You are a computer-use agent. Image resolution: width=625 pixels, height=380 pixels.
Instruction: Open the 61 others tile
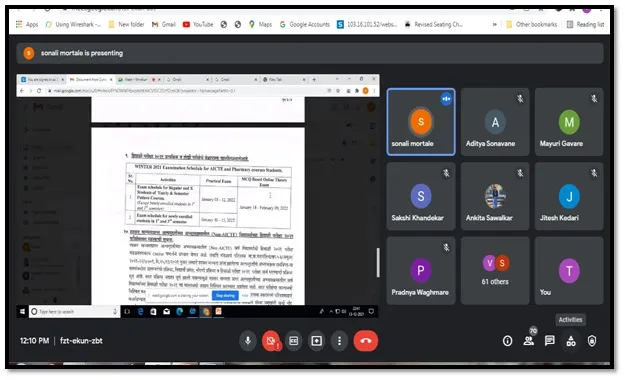tap(495, 271)
